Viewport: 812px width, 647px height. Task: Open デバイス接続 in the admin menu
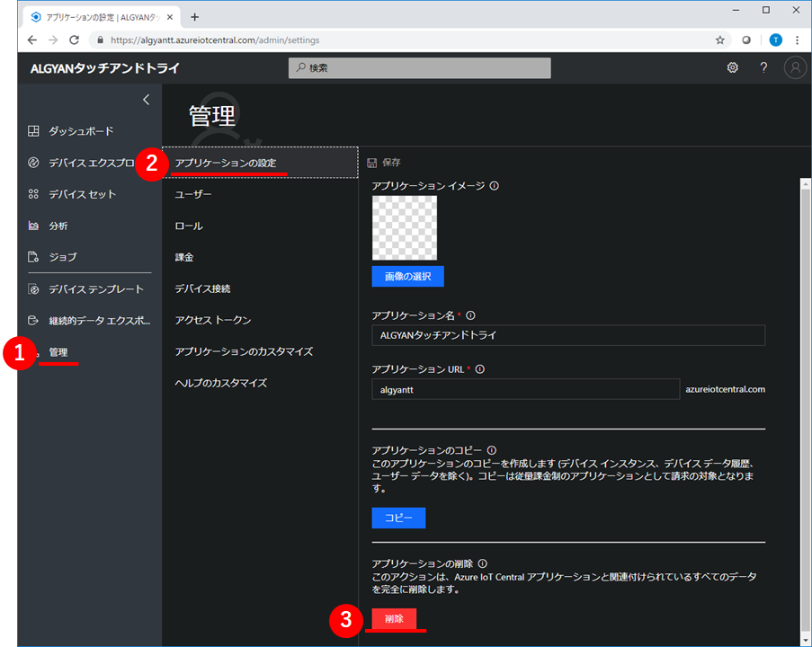coord(202,288)
